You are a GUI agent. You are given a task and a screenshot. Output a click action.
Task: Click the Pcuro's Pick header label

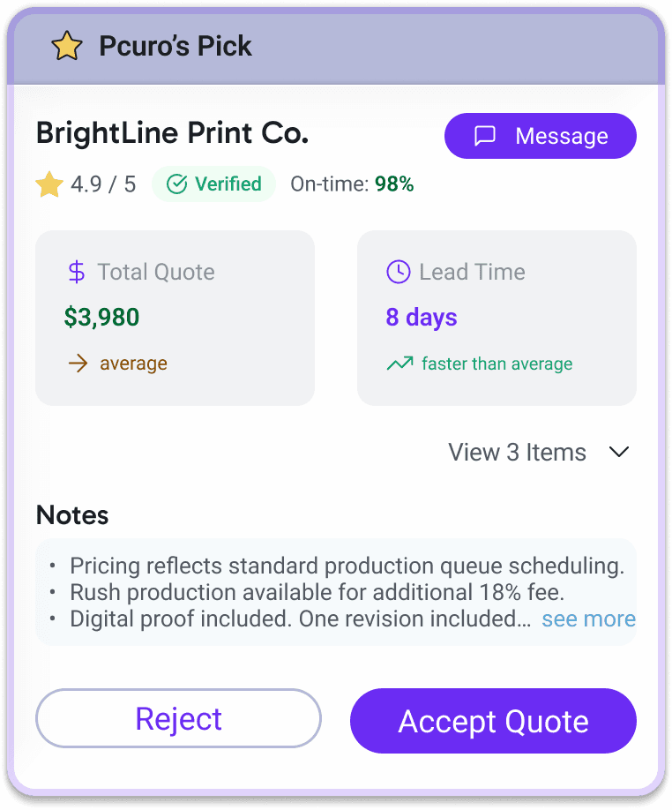click(x=175, y=46)
